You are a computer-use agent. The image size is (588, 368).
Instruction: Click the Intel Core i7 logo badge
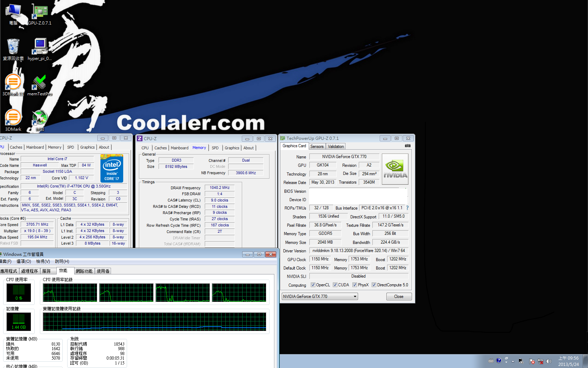(112, 168)
